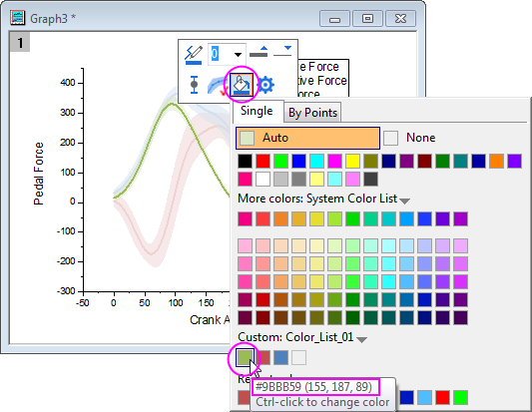Click the error band fill icon
Screen dimensions: 532x412
click(218, 86)
